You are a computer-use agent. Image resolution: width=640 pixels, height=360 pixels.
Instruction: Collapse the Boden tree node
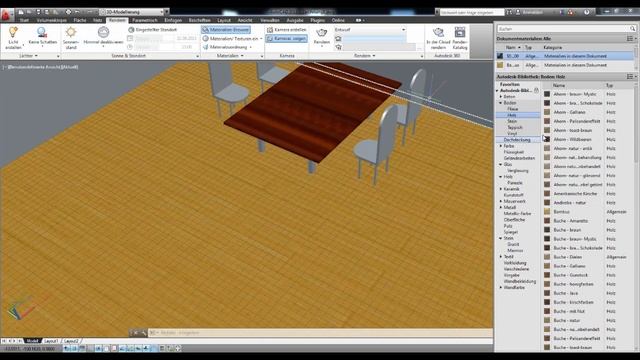[501, 103]
